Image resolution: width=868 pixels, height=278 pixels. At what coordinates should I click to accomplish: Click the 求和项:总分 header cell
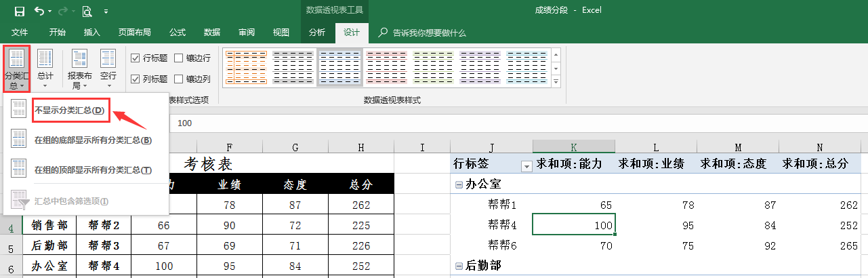(x=821, y=163)
